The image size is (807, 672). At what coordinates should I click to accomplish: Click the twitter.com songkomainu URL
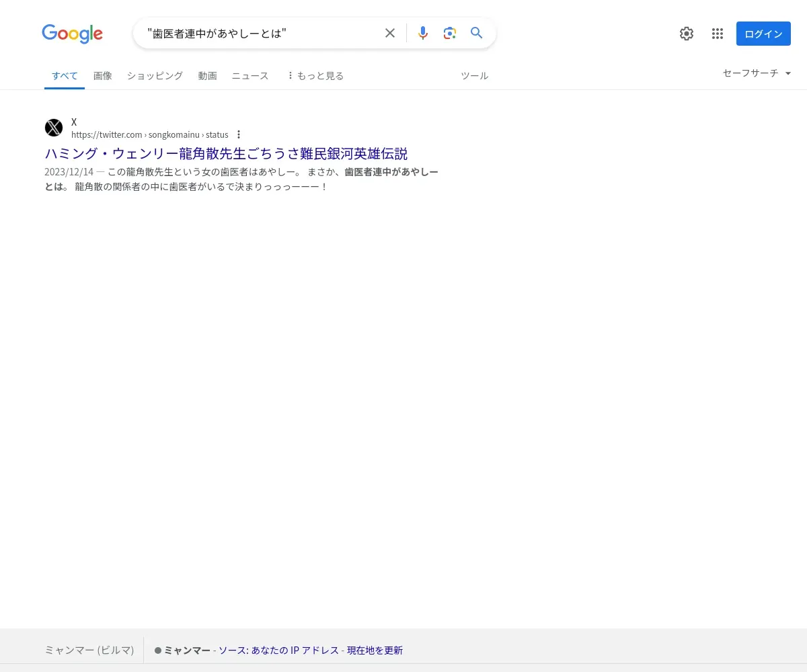click(x=149, y=134)
